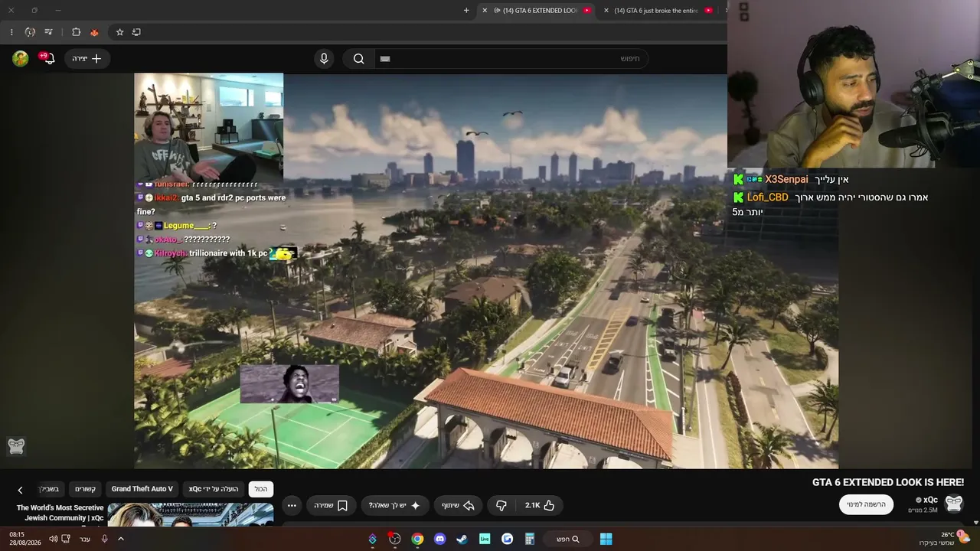Select the 'קשורים' filter chip
Viewport: 980px width, 551px height.
(x=85, y=489)
